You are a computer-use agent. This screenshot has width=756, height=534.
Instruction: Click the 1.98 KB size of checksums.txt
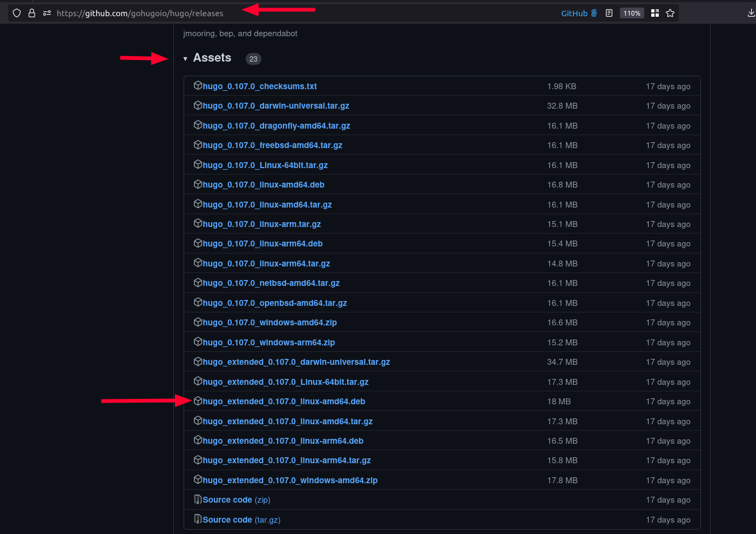tap(562, 86)
